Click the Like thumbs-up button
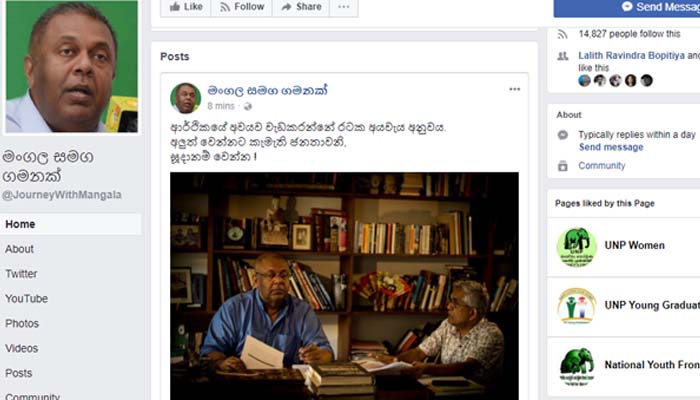700x400 pixels. coord(186,7)
